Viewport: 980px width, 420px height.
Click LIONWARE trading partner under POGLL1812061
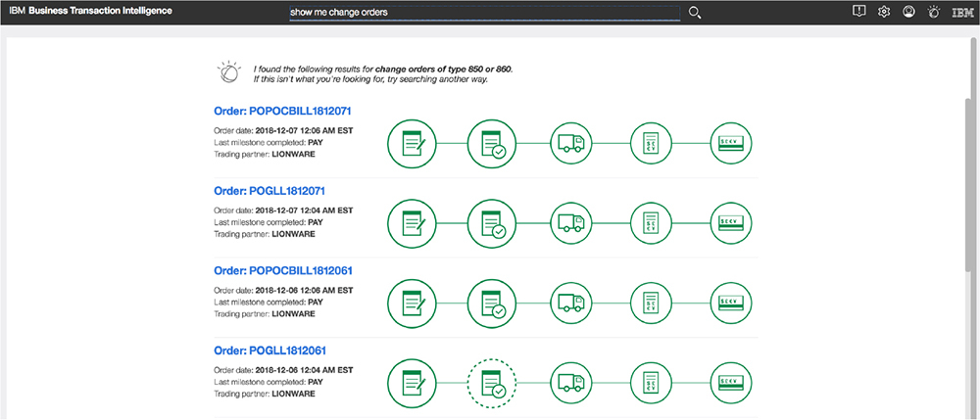click(x=294, y=394)
